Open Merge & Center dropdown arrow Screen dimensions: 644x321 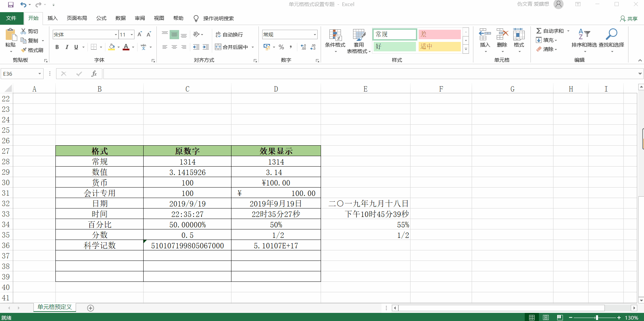tap(253, 47)
